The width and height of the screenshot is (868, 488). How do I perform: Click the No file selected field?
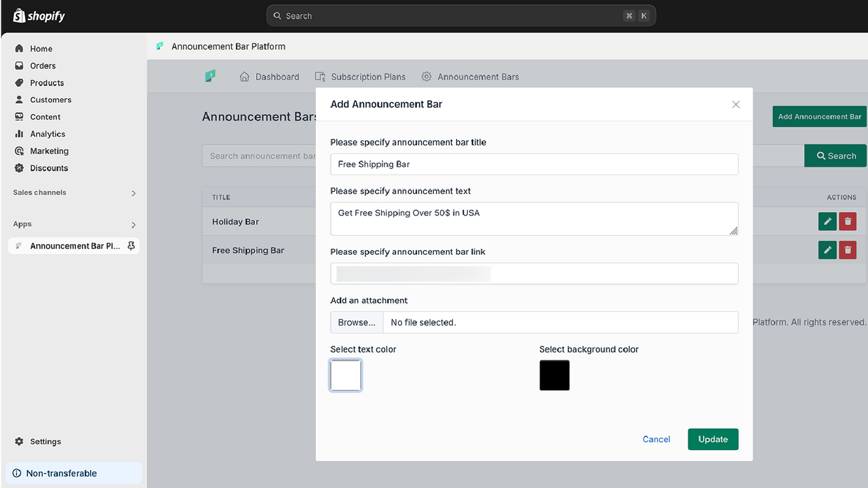tap(561, 323)
